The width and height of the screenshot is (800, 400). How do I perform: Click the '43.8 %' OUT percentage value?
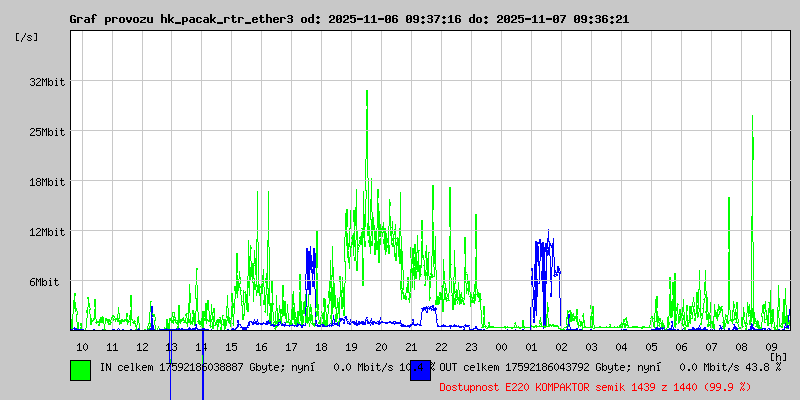[763, 367]
